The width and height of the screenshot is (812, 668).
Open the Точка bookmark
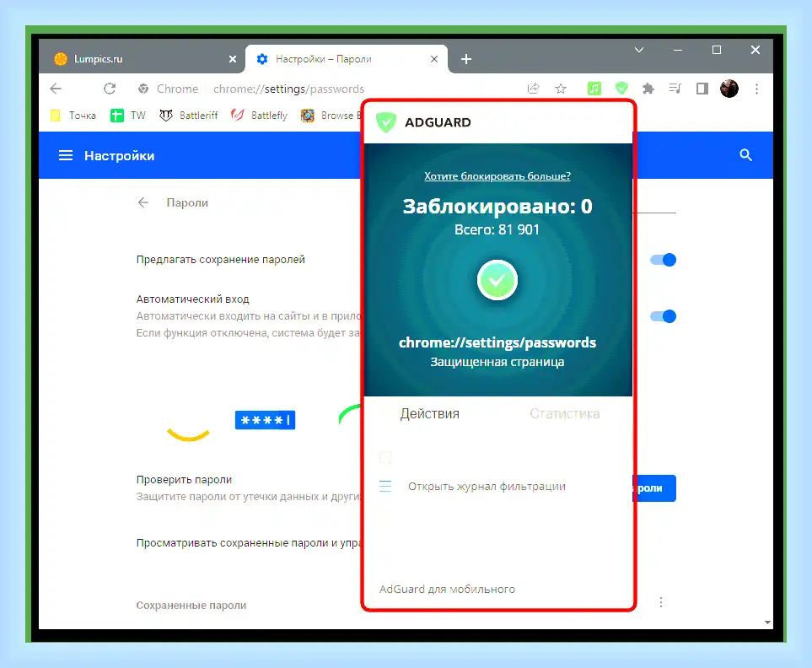pos(73,116)
